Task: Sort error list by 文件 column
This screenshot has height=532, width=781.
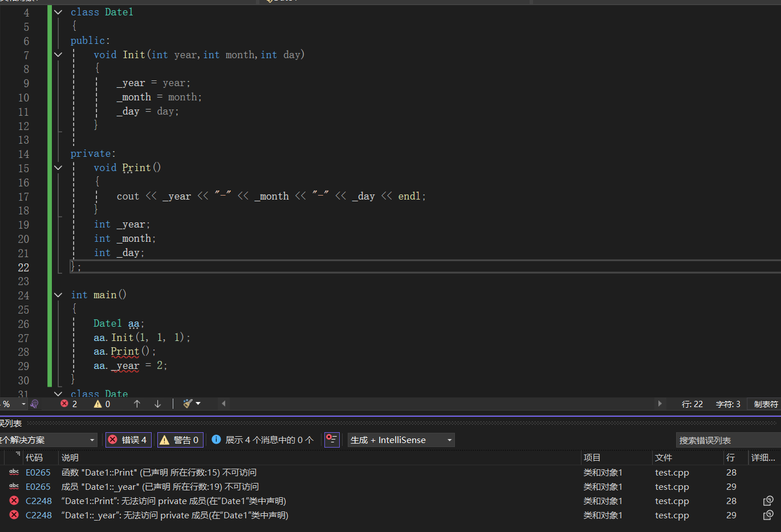Action: click(x=664, y=457)
